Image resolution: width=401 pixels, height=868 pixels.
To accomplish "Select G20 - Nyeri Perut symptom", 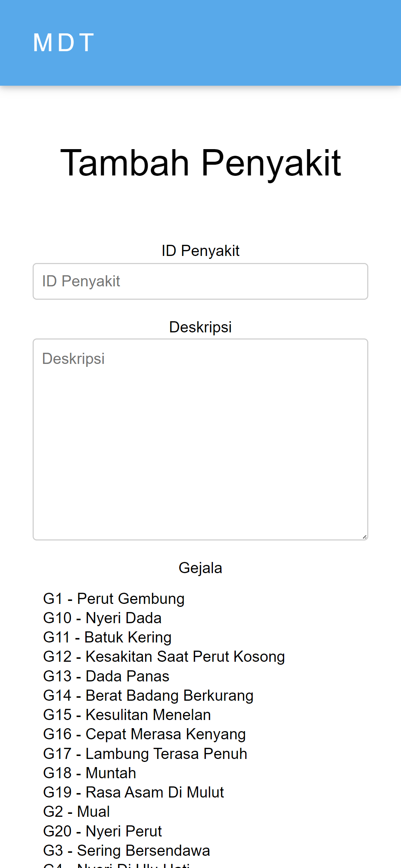I will (102, 831).
